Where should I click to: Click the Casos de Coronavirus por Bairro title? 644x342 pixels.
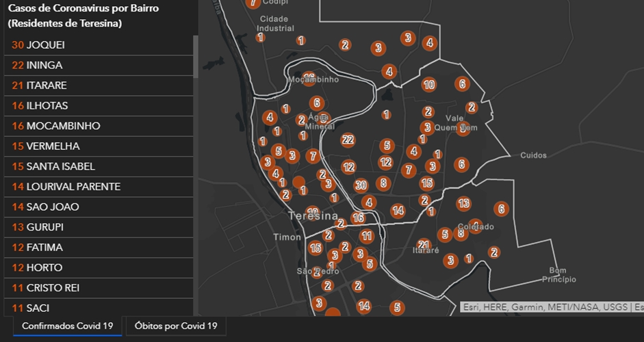coord(83,16)
